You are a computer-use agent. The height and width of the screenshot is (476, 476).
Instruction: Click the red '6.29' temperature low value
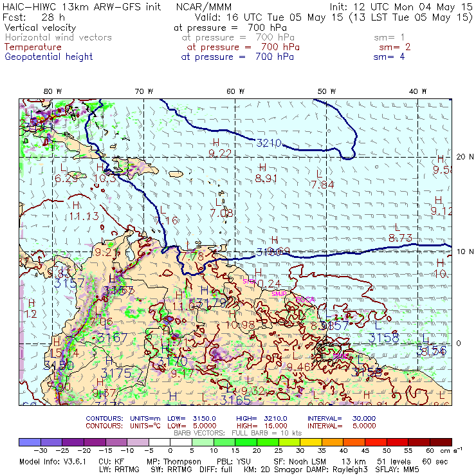[66, 178]
